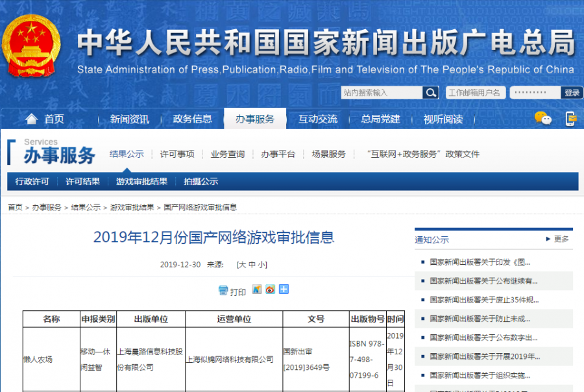Select the 办事服务 nav tab
Image resolution: width=584 pixels, height=392 pixels.
tap(255, 119)
